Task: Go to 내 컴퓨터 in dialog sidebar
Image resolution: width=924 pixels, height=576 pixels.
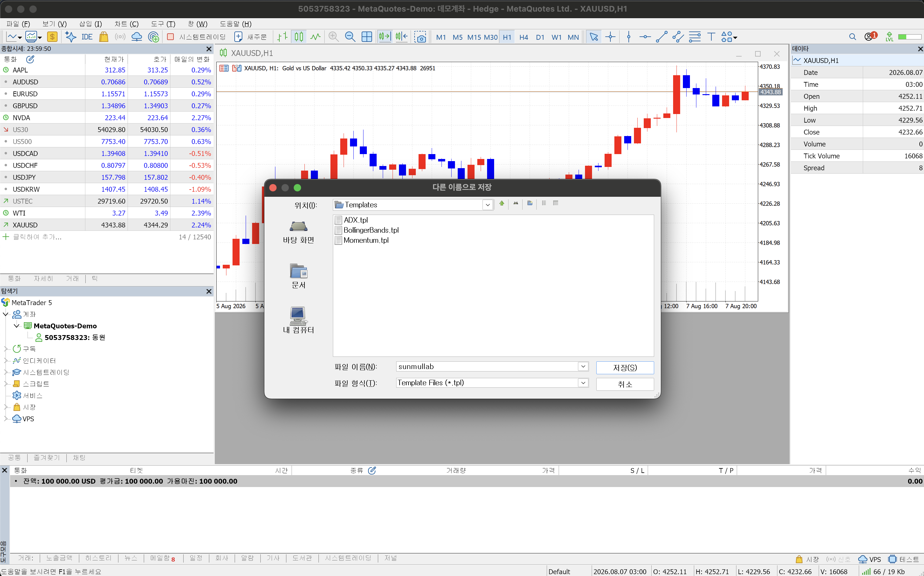Action: click(299, 320)
